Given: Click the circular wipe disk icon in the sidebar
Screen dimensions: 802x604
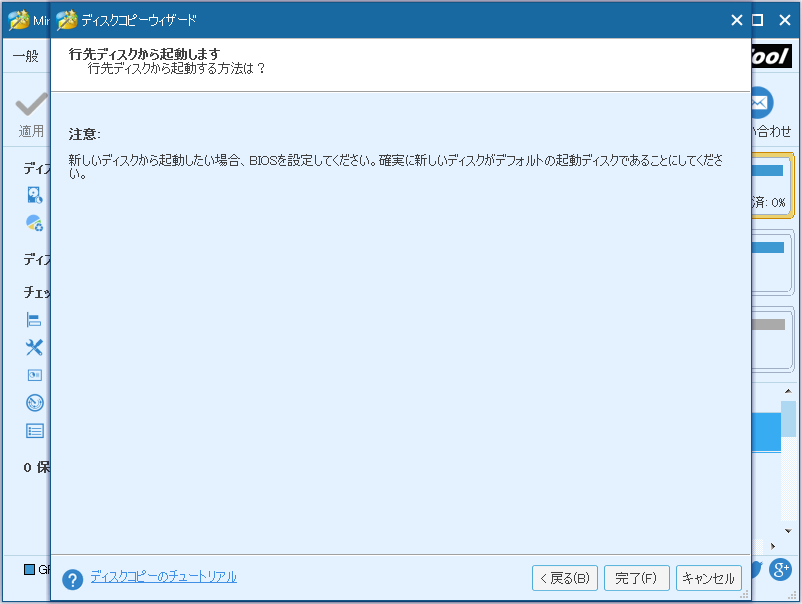Looking at the screenshot, I should [35, 402].
